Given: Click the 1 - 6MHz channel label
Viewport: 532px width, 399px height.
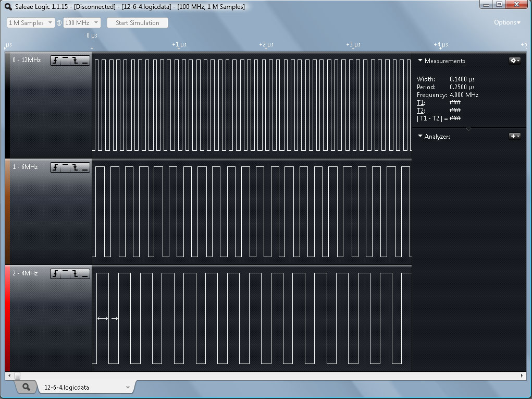Looking at the screenshot, I should (25, 167).
